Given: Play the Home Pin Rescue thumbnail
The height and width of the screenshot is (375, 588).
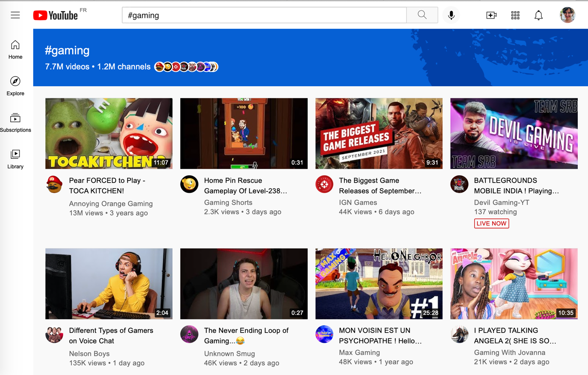Looking at the screenshot, I should (244, 133).
